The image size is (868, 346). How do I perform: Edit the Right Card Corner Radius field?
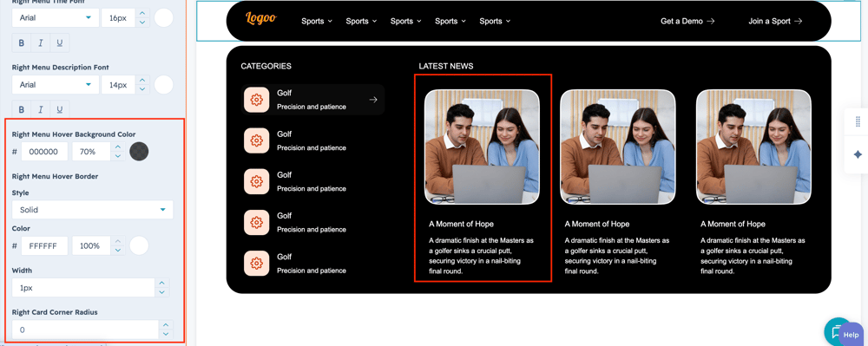pos(85,330)
